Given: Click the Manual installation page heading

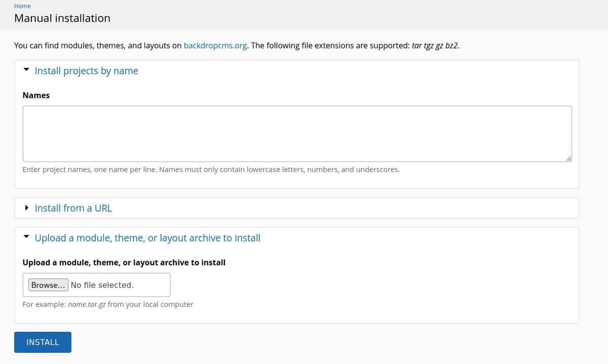Looking at the screenshot, I should (x=62, y=18).
